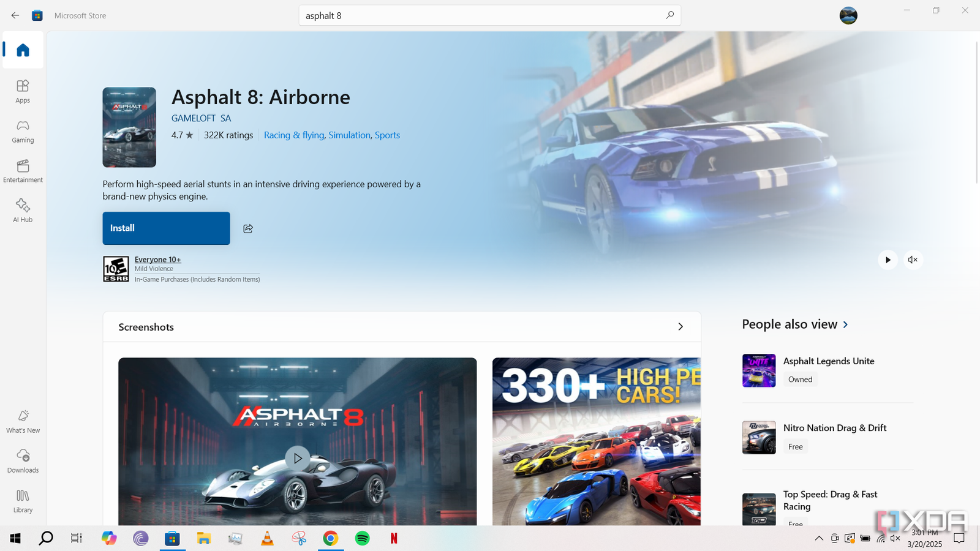Open Asphalt Legends Unite listing
Image resolution: width=980 pixels, height=551 pixels.
(829, 361)
